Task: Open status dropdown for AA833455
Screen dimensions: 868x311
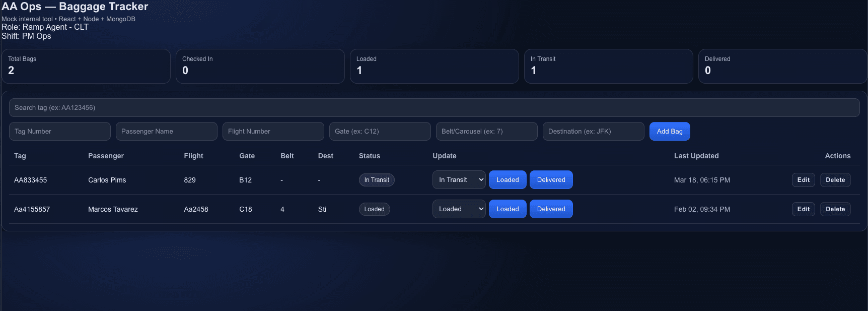Action: pos(459,180)
